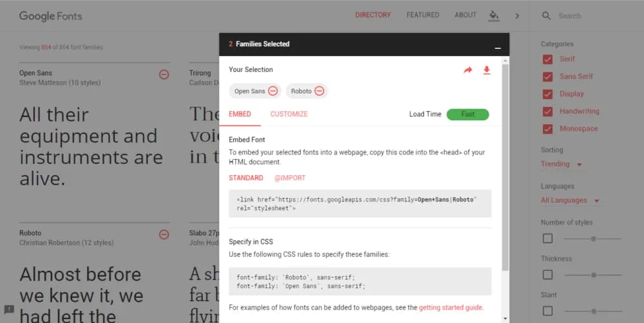The width and height of the screenshot is (644, 323).
Task: Click the Open Sans font card title
Action: click(x=35, y=73)
